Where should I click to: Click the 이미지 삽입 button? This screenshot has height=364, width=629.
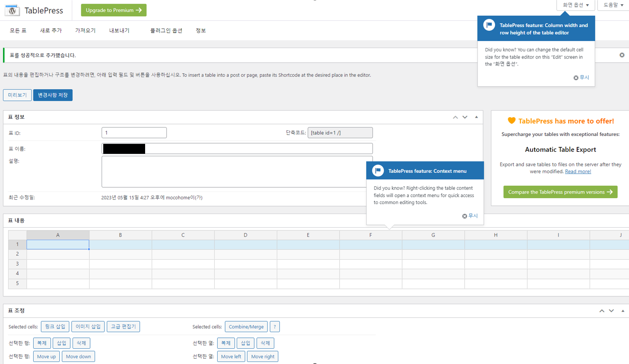(x=88, y=327)
